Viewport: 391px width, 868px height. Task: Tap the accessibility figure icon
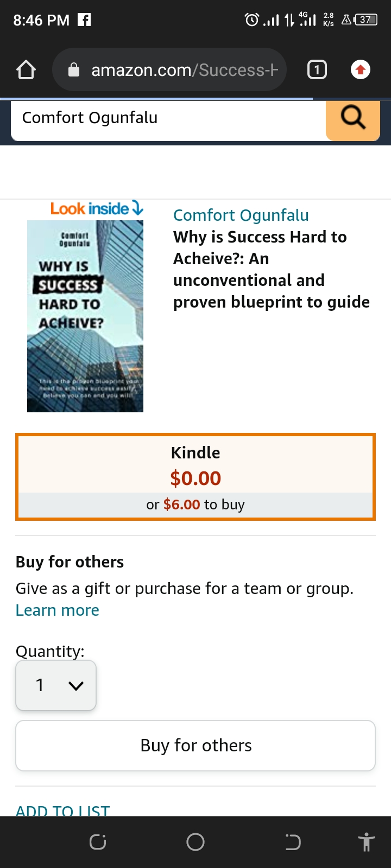pyautogui.click(x=367, y=842)
